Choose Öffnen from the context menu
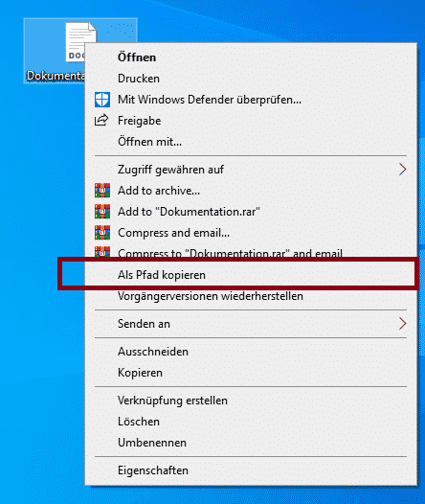 click(x=137, y=57)
